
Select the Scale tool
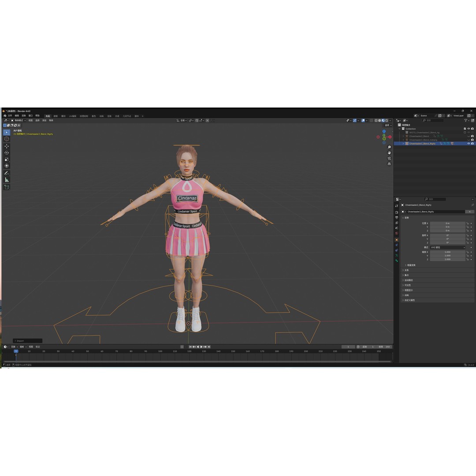point(7,160)
